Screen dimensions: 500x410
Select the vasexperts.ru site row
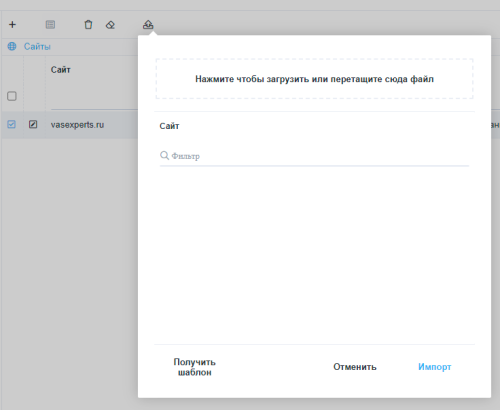pos(69,125)
